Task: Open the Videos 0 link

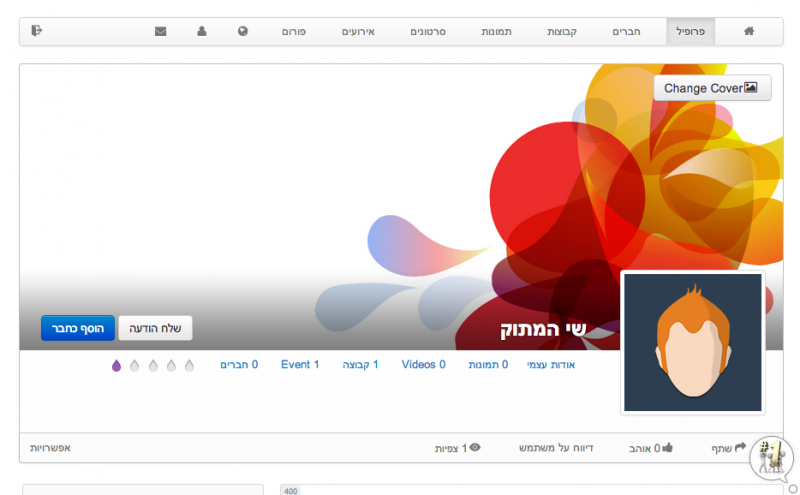Action: 423,364
